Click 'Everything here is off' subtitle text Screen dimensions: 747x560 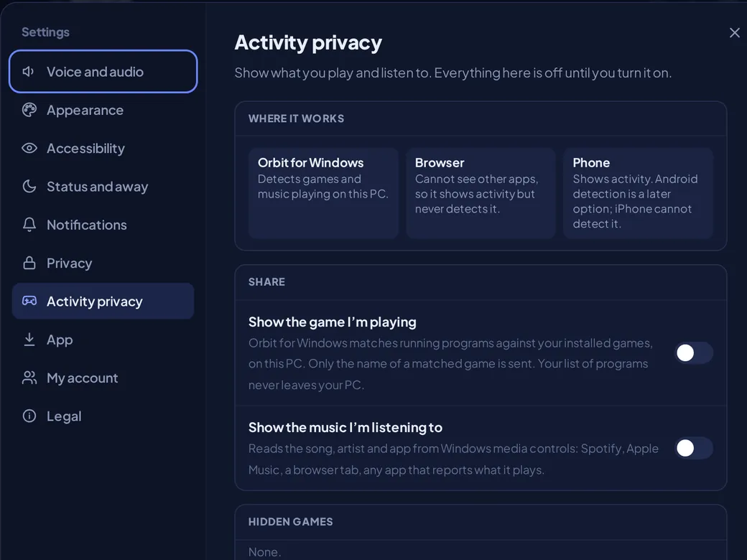[552, 73]
